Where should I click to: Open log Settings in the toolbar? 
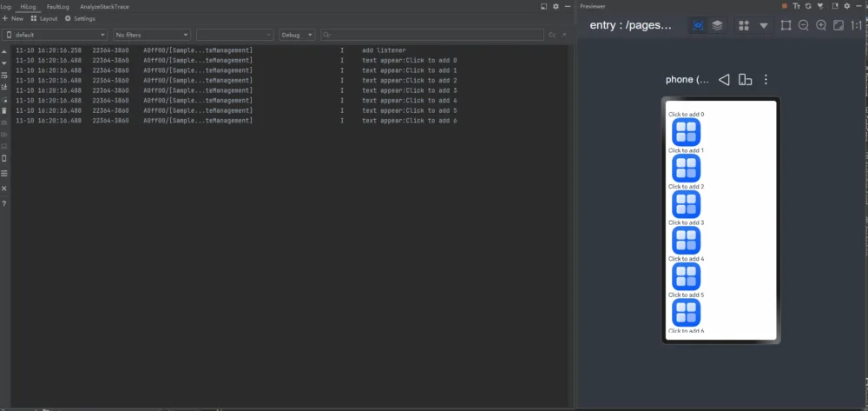(80, 18)
